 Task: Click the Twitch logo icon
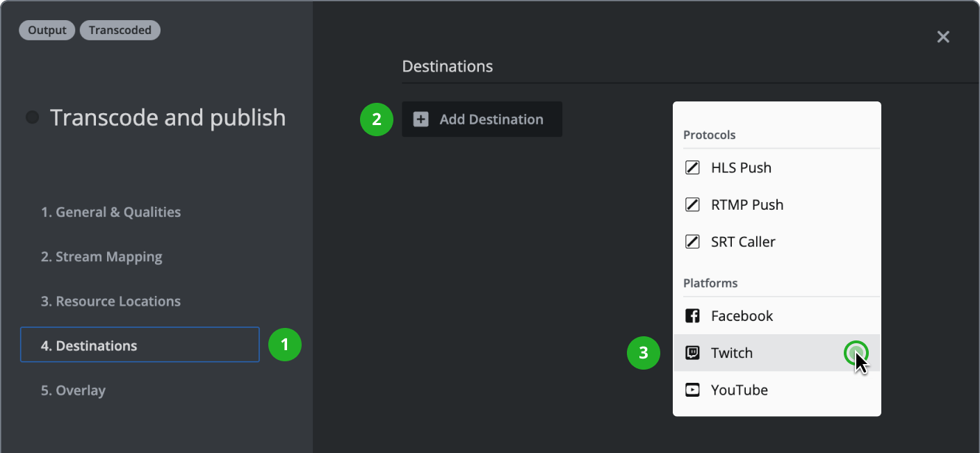coord(692,353)
